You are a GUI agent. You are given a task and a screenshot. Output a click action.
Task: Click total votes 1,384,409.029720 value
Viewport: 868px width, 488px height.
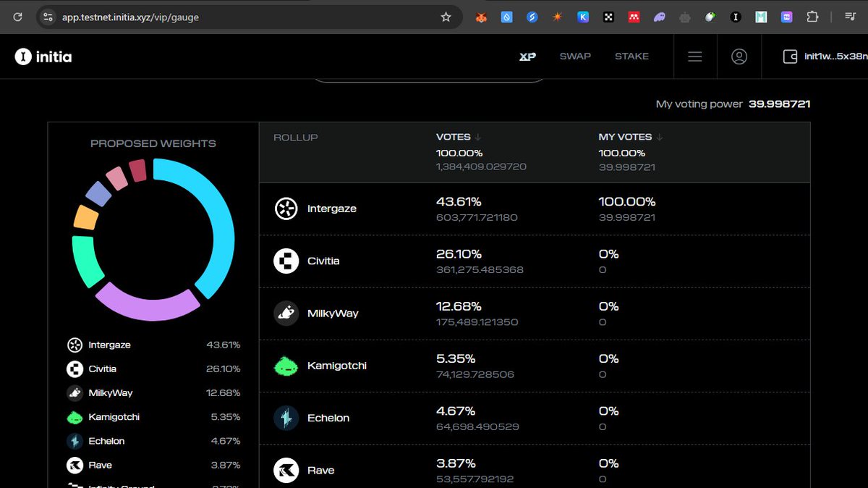point(481,167)
